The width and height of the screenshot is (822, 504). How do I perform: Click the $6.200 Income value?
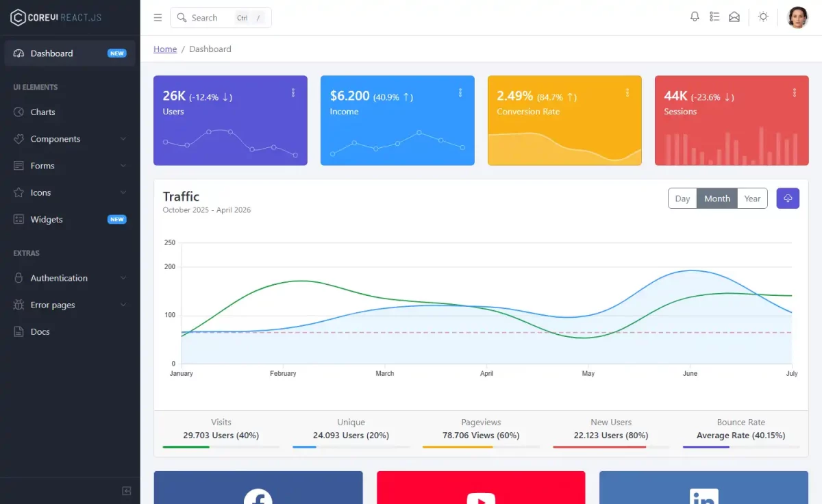tap(349, 96)
